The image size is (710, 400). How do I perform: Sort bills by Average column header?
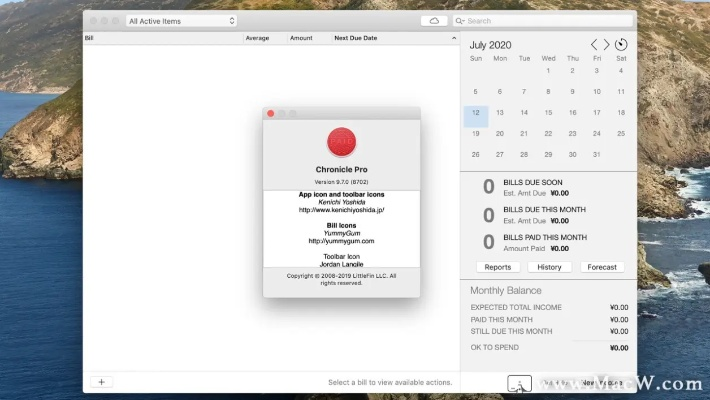click(x=257, y=38)
